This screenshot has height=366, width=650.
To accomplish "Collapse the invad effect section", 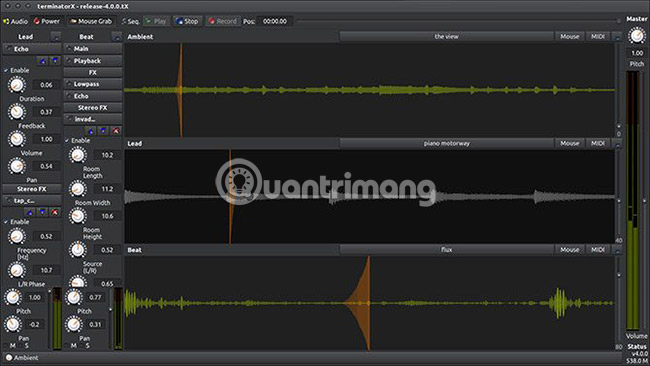I will coord(93,119).
